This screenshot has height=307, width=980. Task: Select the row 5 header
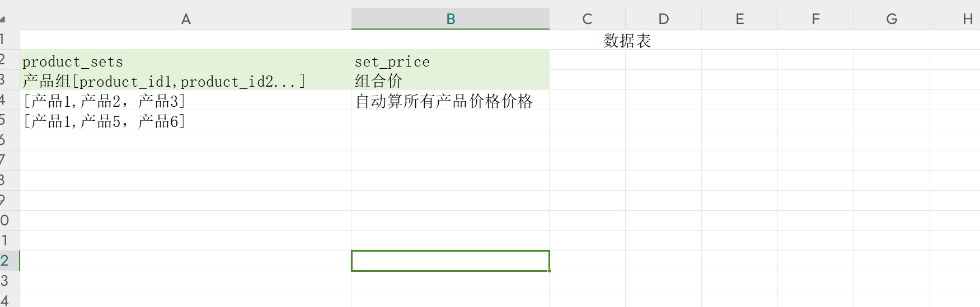[x=6, y=120]
